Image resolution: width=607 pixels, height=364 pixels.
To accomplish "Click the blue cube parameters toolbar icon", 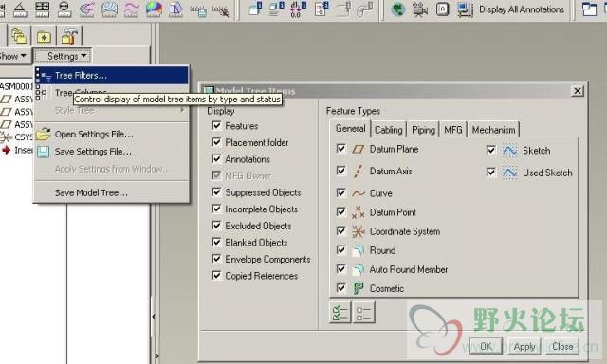I will coord(255,9).
